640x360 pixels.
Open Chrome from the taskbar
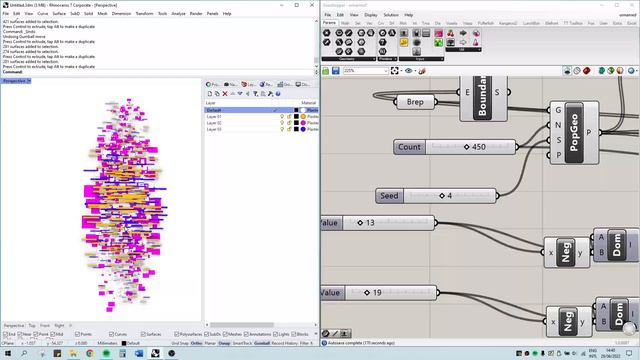click(90, 353)
